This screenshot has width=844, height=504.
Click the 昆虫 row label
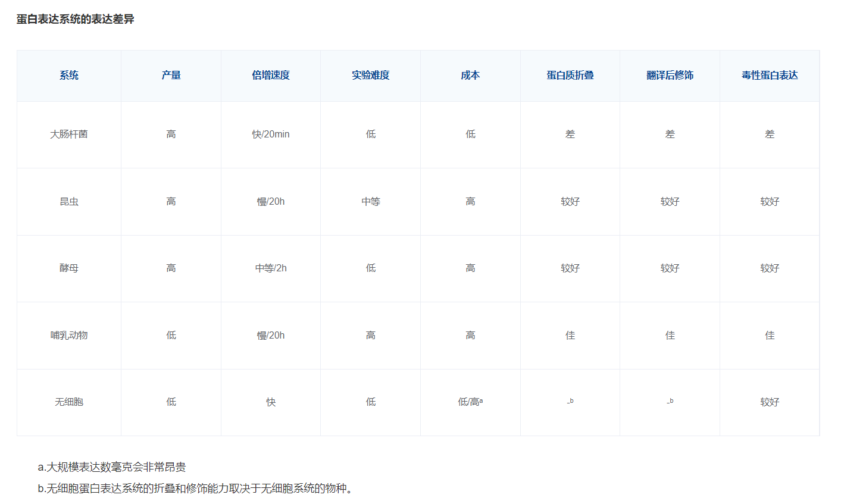click(x=69, y=202)
